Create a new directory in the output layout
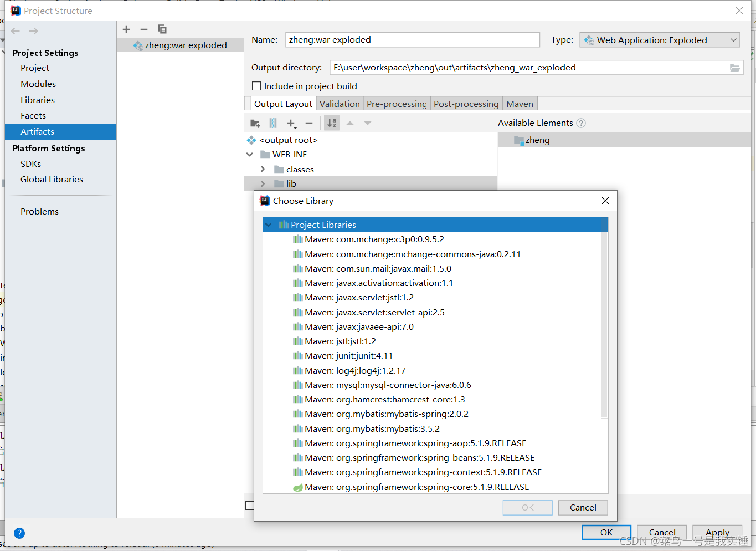 click(255, 123)
